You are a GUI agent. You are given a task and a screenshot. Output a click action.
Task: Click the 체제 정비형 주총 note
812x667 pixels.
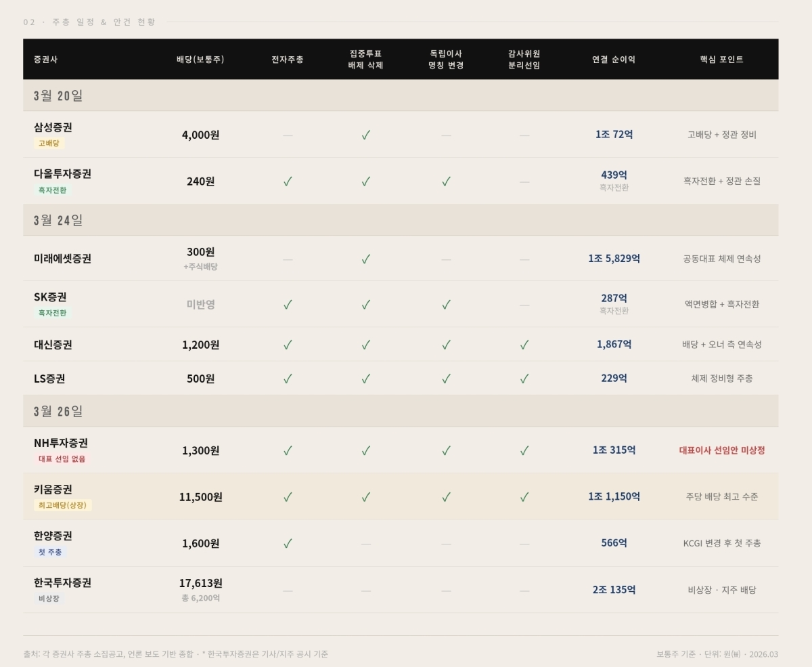(722, 379)
